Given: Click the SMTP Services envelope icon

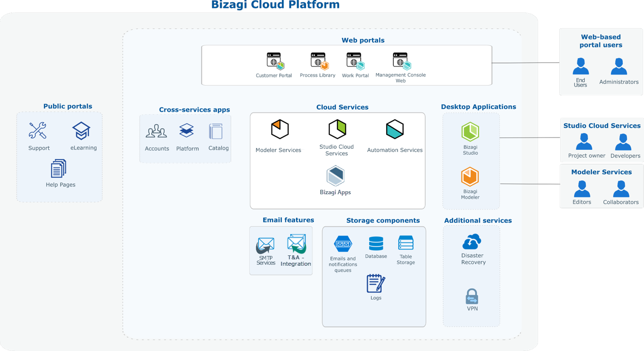Looking at the screenshot, I should click(x=266, y=245).
